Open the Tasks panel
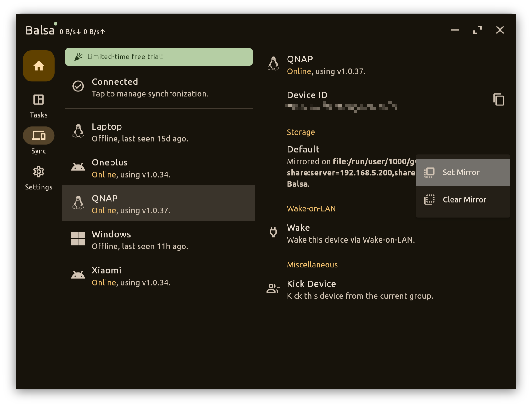 (39, 106)
